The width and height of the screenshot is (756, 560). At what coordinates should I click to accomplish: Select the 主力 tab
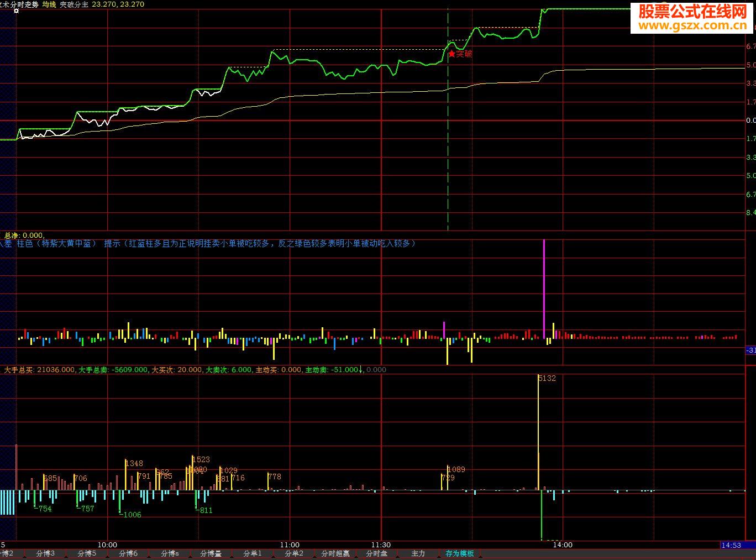[x=418, y=553]
